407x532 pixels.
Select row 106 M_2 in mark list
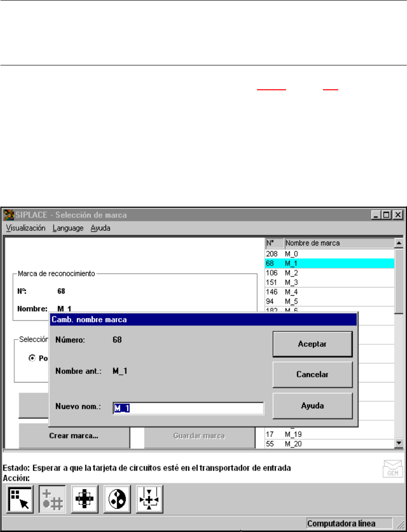pyautogui.click(x=330, y=273)
